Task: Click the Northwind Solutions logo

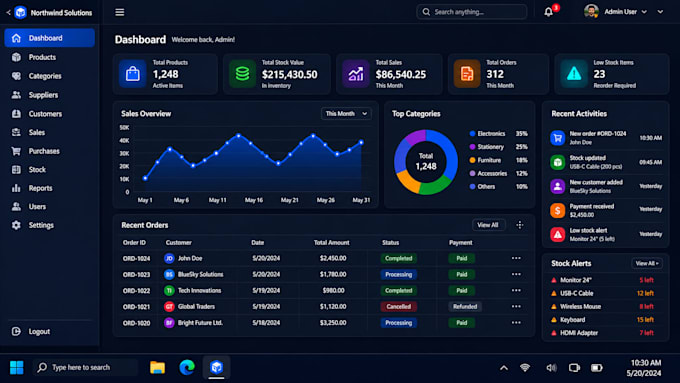Action: point(20,13)
